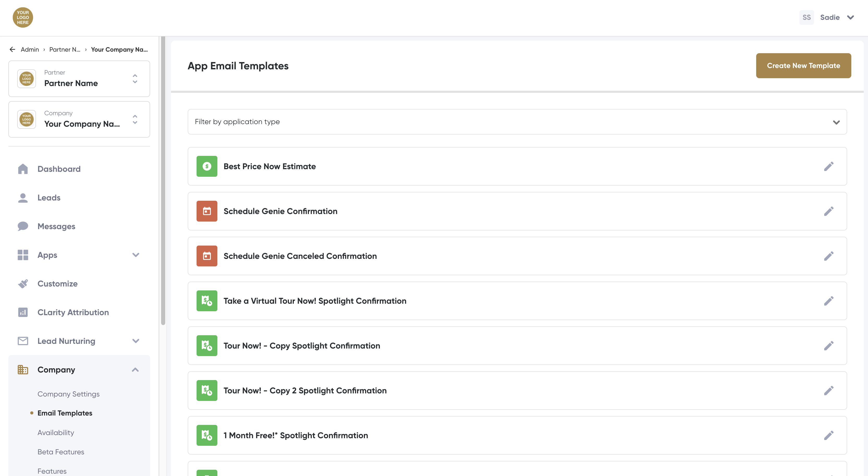The height and width of the screenshot is (476, 868).
Task: Expand Lead Nurturing submenu
Action: pos(136,341)
